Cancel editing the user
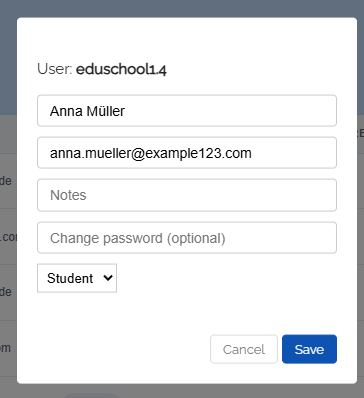 pos(244,349)
